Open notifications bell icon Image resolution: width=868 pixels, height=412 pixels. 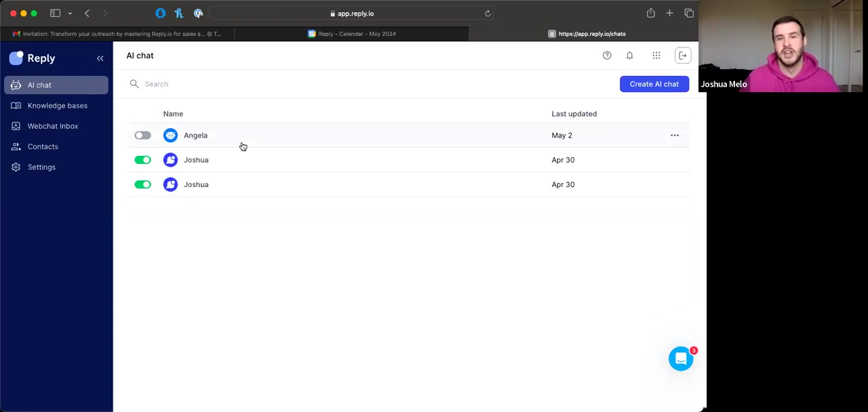pos(629,56)
